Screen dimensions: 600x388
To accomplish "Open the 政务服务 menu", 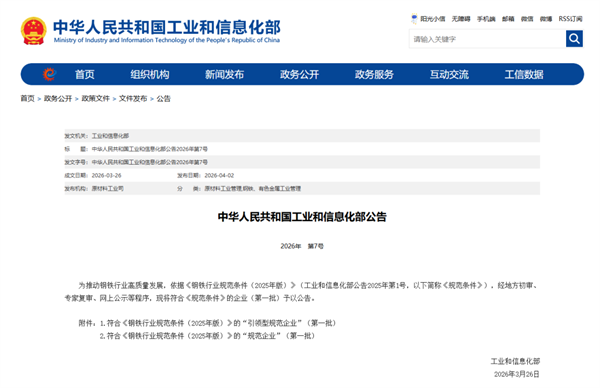I will coord(374,74).
